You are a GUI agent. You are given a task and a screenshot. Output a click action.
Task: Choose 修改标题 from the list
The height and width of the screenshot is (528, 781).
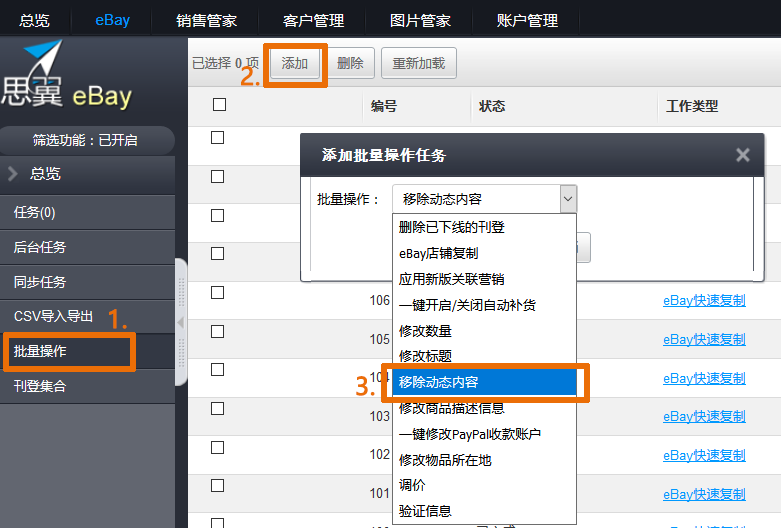coord(484,356)
